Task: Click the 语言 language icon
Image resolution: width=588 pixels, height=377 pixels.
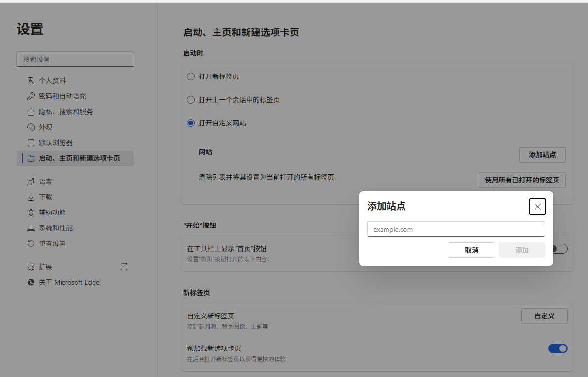Action: point(31,181)
